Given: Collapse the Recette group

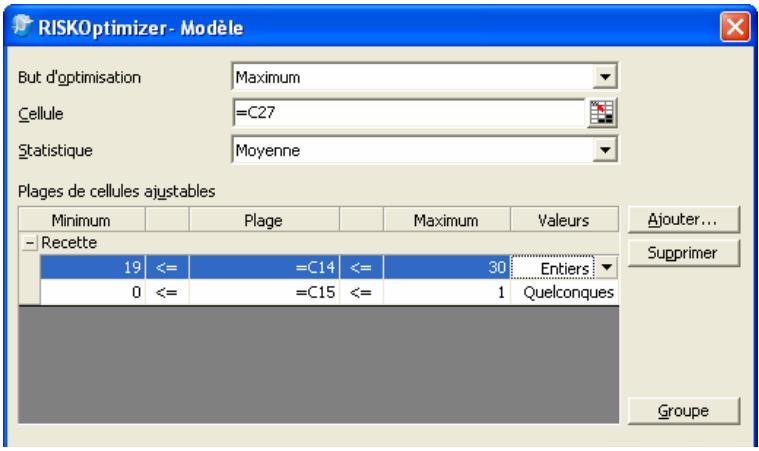Looking at the screenshot, I should 30,242.
